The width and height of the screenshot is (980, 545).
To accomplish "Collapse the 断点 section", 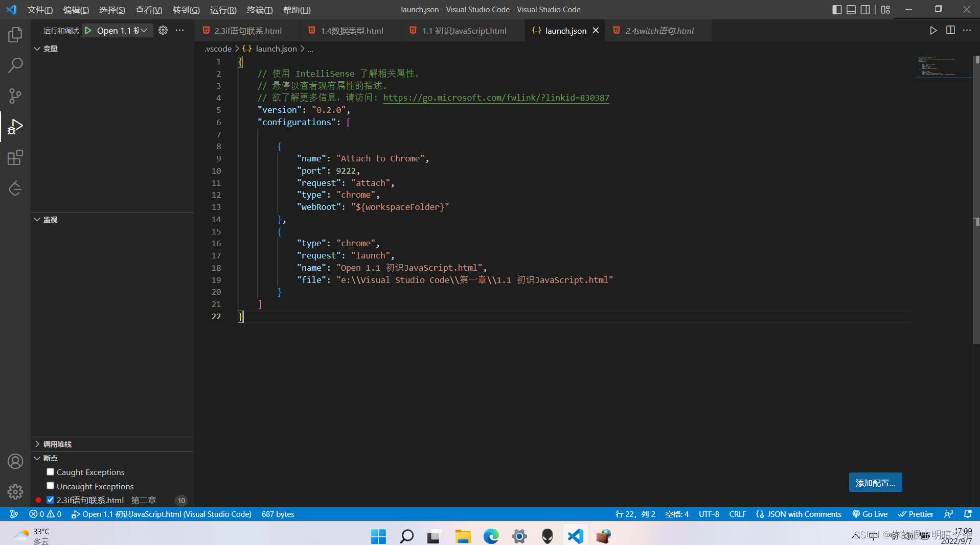I will pos(112,458).
